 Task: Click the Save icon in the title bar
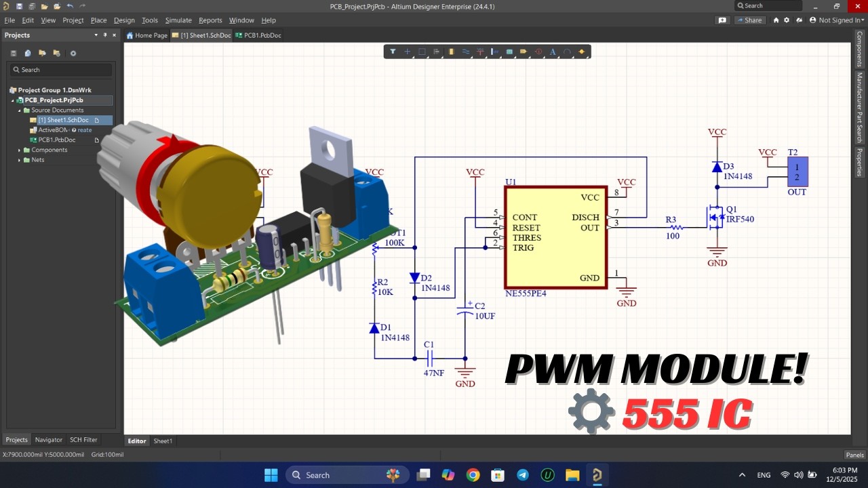[x=19, y=6]
